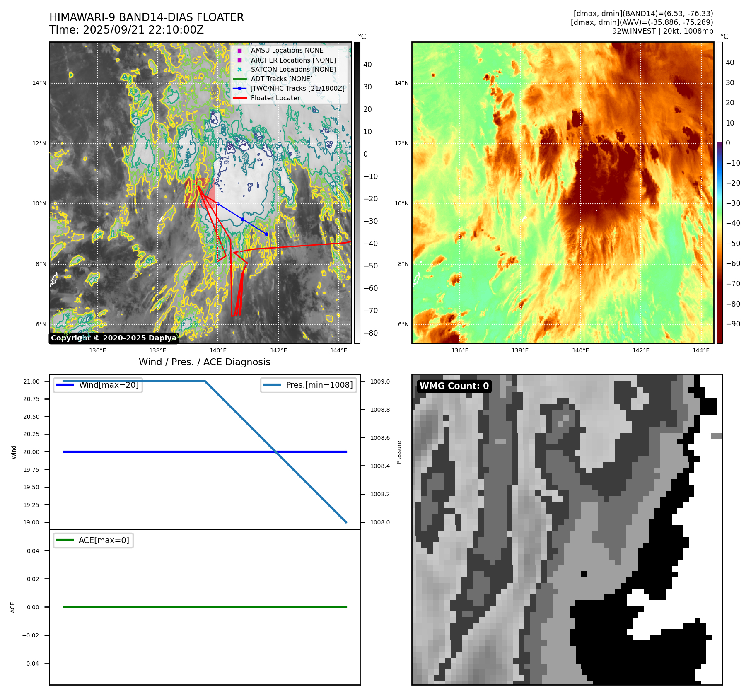Click the descending Pressure line in chart
Viewport: 751px width, 700px height.
pos(275,451)
